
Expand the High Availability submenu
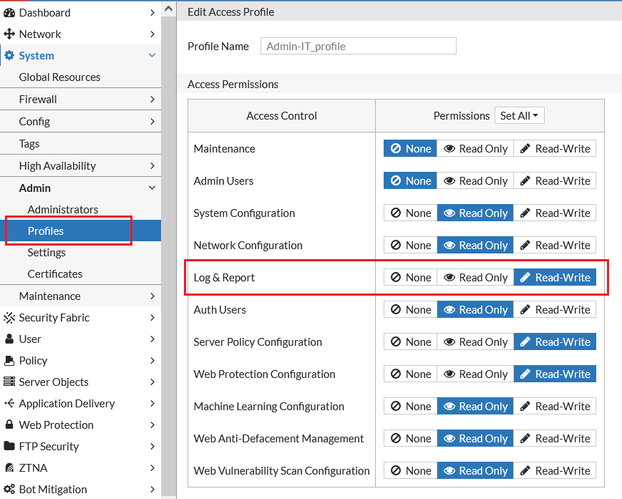(152, 166)
